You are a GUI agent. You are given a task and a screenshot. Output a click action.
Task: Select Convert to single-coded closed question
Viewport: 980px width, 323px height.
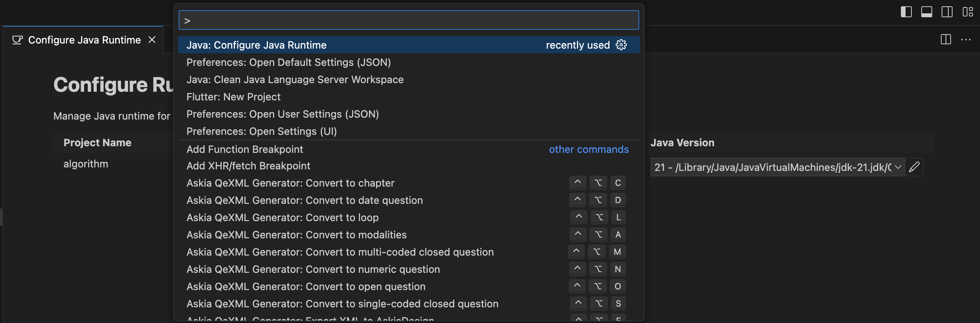pyautogui.click(x=409, y=304)
